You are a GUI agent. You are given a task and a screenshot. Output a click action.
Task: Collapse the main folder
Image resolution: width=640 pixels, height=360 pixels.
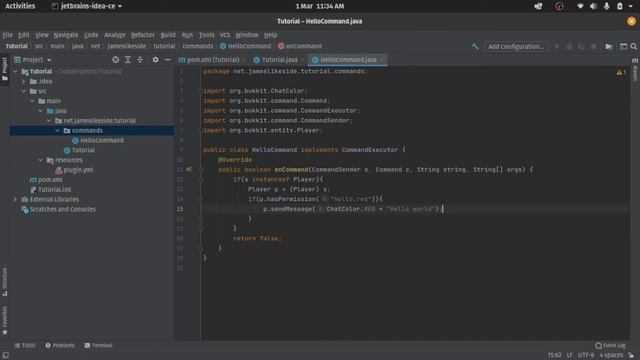(x=32, y=101)
